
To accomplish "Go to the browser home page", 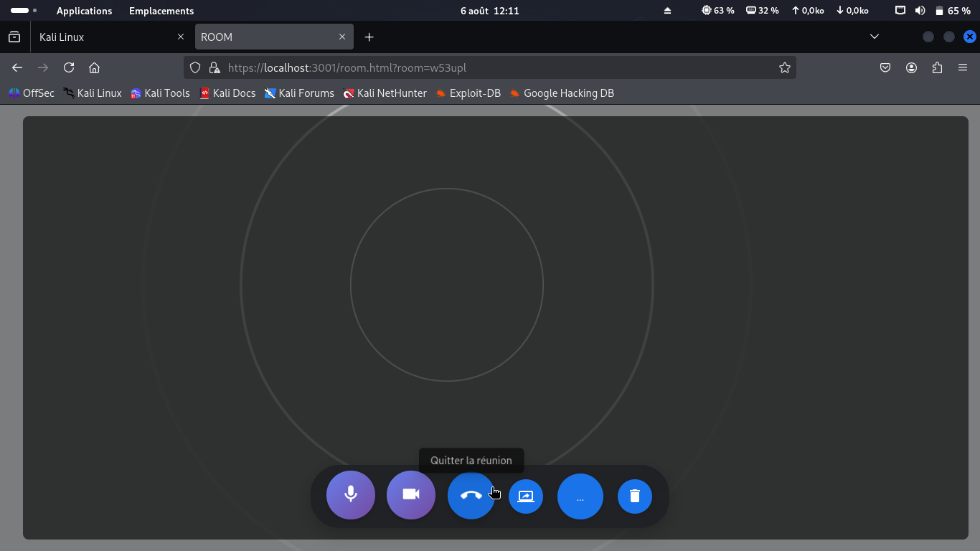I will click(x=94, y=67).
